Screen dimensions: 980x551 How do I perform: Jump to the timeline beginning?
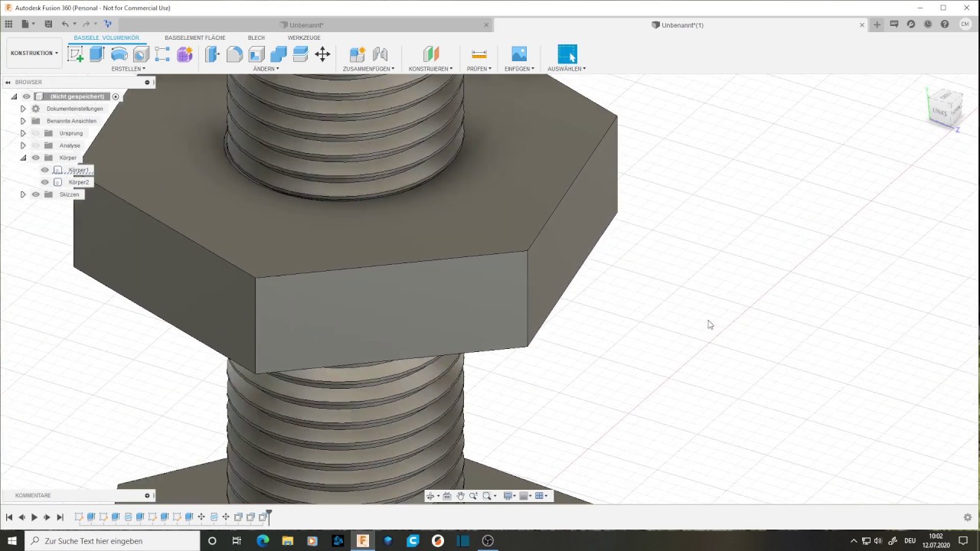point(8,517)
